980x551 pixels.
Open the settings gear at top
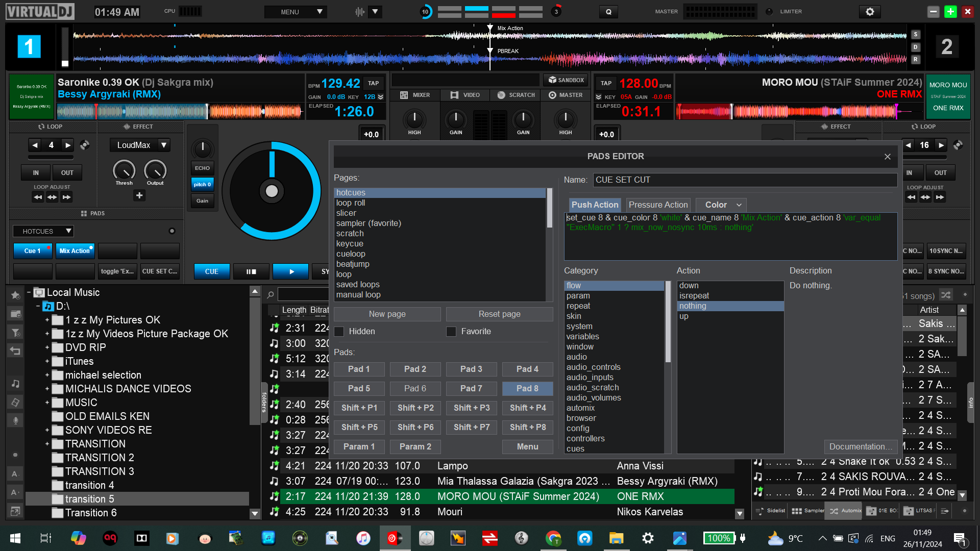[x=870, y=12]
